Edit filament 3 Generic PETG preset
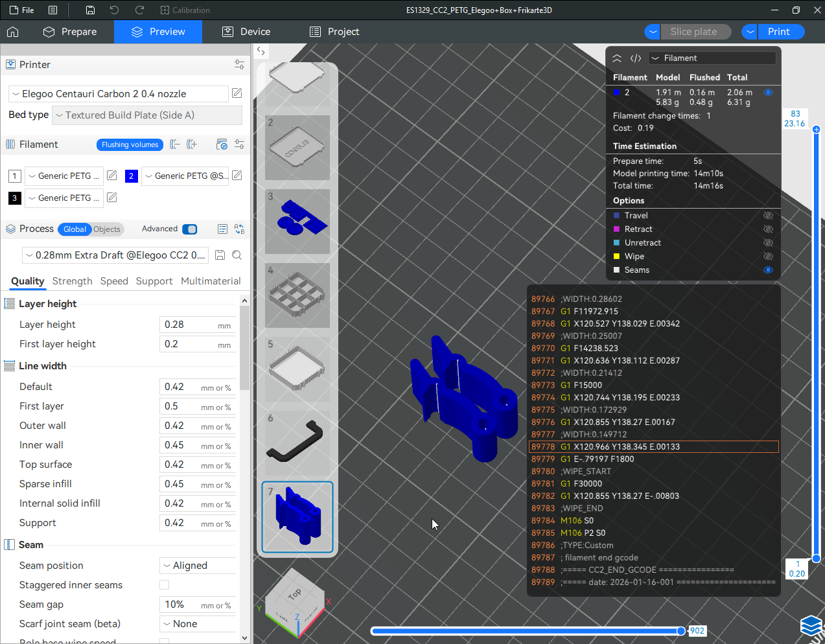The height and width of the screenshot is (644, 825). pyautogui.click(x=111, y=198)
